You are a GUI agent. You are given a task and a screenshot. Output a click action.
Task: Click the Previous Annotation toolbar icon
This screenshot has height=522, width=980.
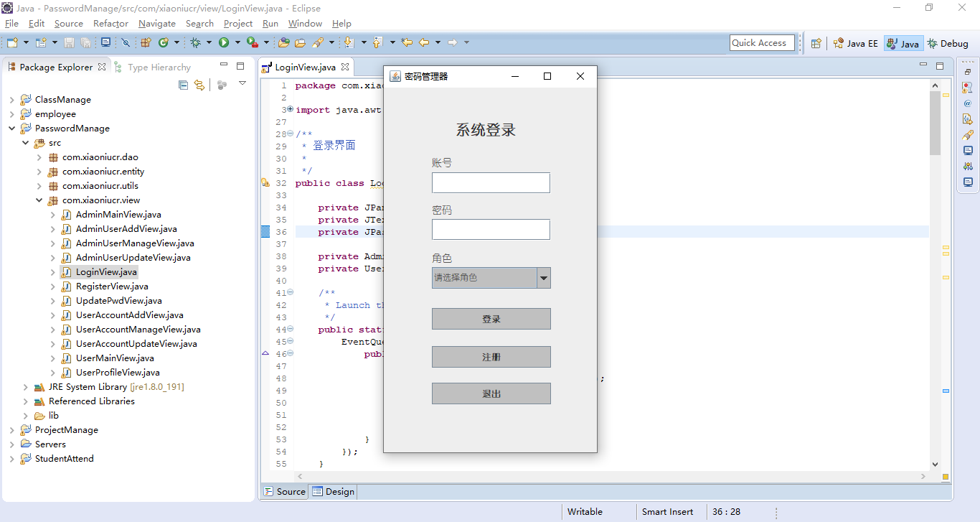pos(377,42)
